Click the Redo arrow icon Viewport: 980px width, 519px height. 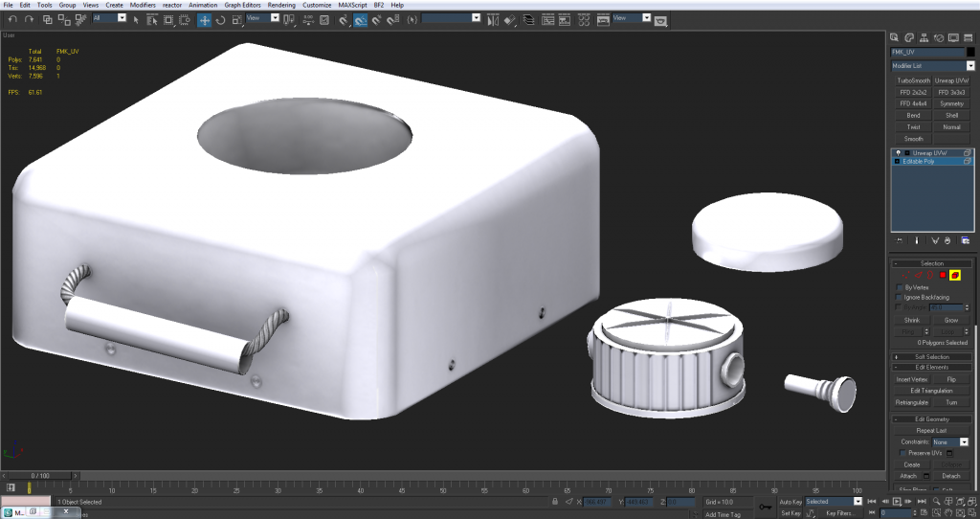pyautogui.click(x=28, y=19)
